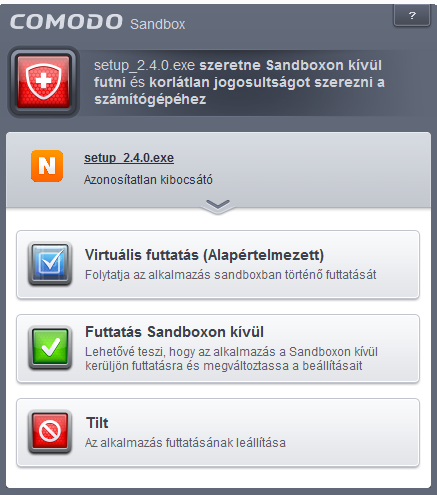The height and width of the screenshot is (495, 437).
Task: Click the orange N application icon
Action: 47,166
